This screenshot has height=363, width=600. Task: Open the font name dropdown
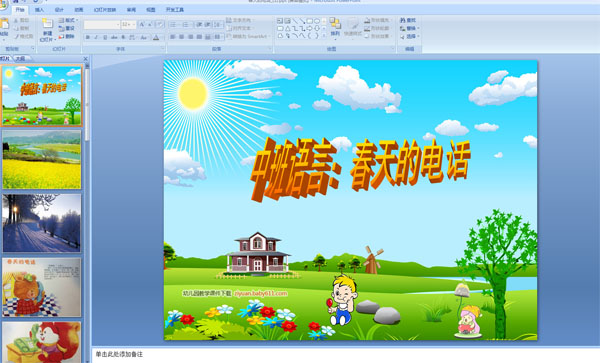coord(117,25)
